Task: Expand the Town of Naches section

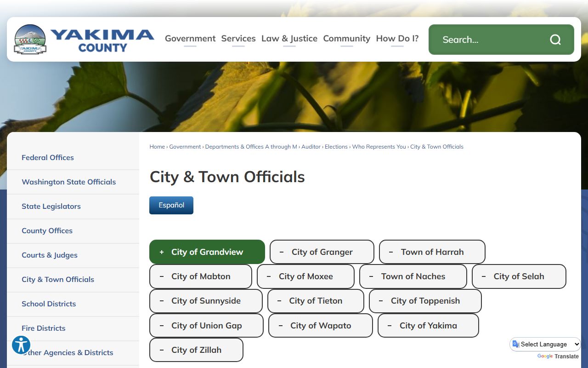Action: coord(413,276)
